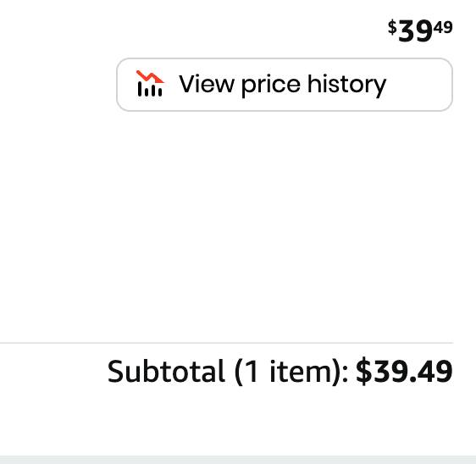The width and height of the screenshot is (476, 464).
Task: Click the large 39 in the item price
Action: pos(415,31)
